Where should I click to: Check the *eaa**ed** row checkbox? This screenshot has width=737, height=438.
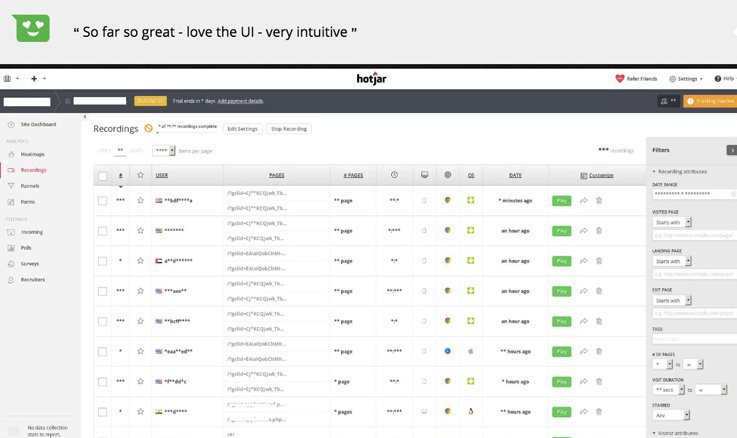[x=102, y=352]
